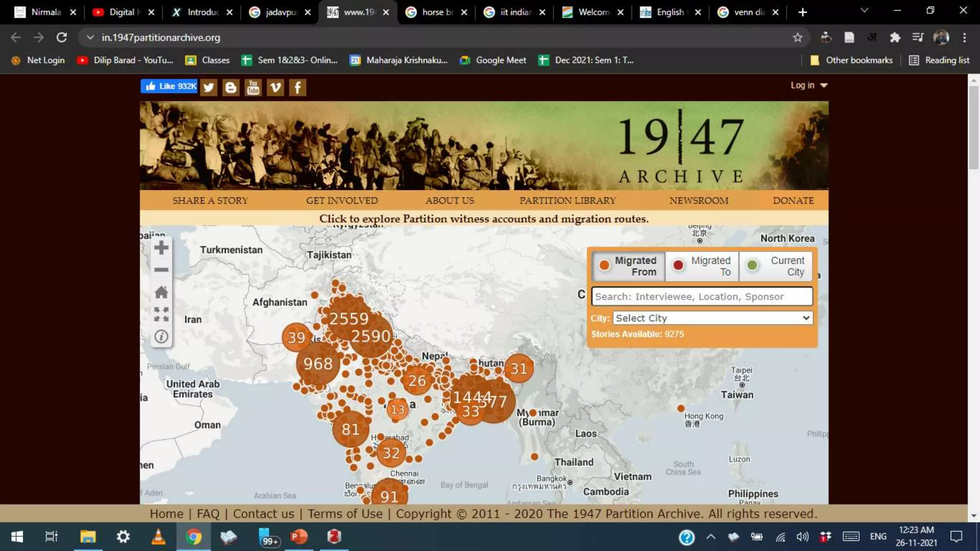Screen dimensions: 980x551
Task: Reset map with the home icon
Action: click(x=161, y=292)
